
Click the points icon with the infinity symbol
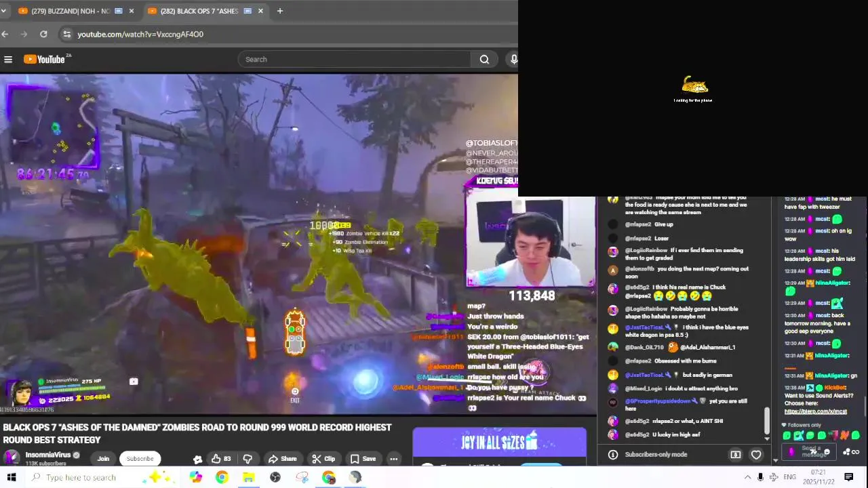pos(851,452)
